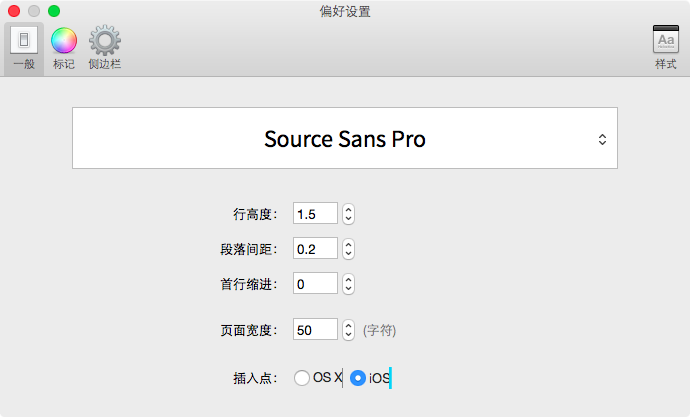Close the 偏好设置 window with red button
This screenshot has height=417, width=690.
click(x=14, y=11)
